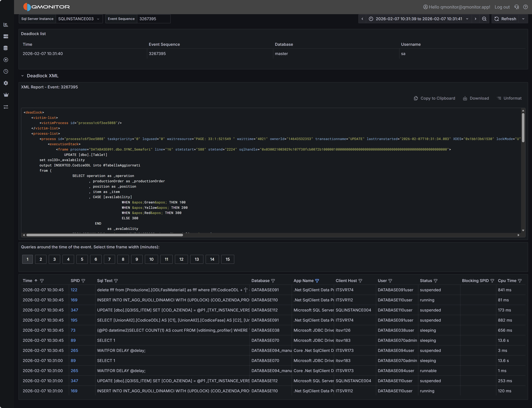The height and width of the screenshot is (408, 532).
Task: Click the XML horizontal scrollbar
Action: click(104, 235)
